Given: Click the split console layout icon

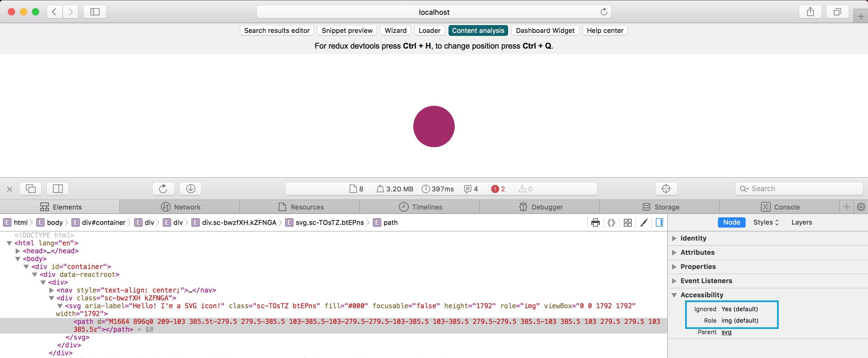Looking at the screenshot, I should 57,189.
